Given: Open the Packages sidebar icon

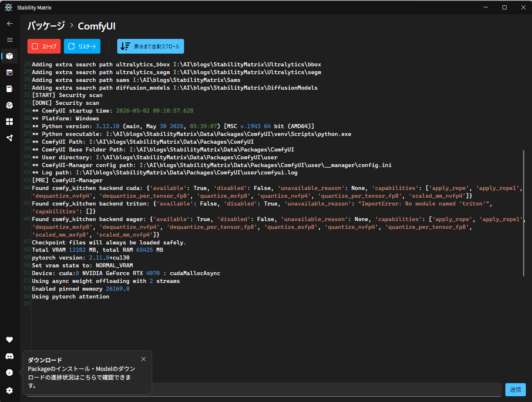Looking at the screenshot, I should [9, 56].
